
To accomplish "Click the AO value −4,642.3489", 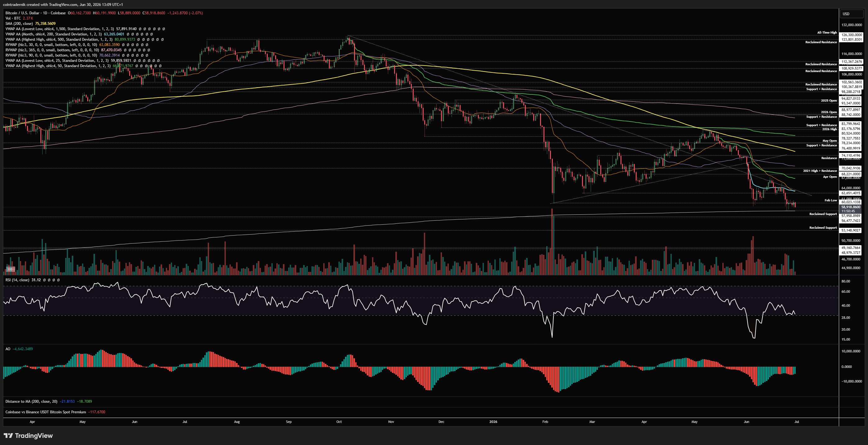I will click(x=23, y=349).
